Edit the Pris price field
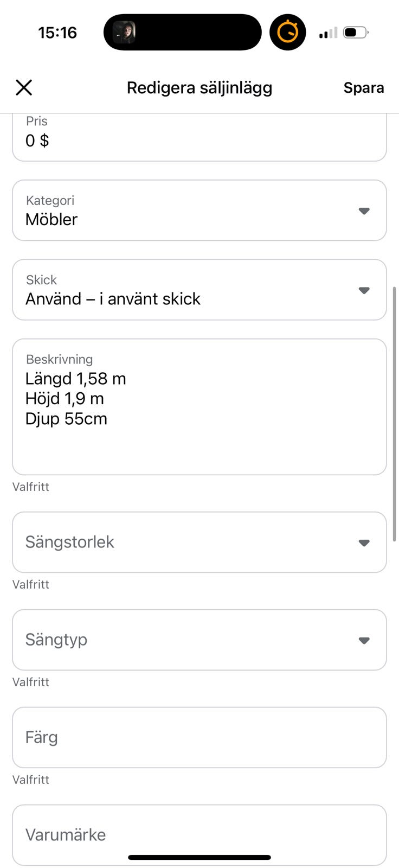The width and height of the screenshot is (399, 868). click(x=199, y=140)
